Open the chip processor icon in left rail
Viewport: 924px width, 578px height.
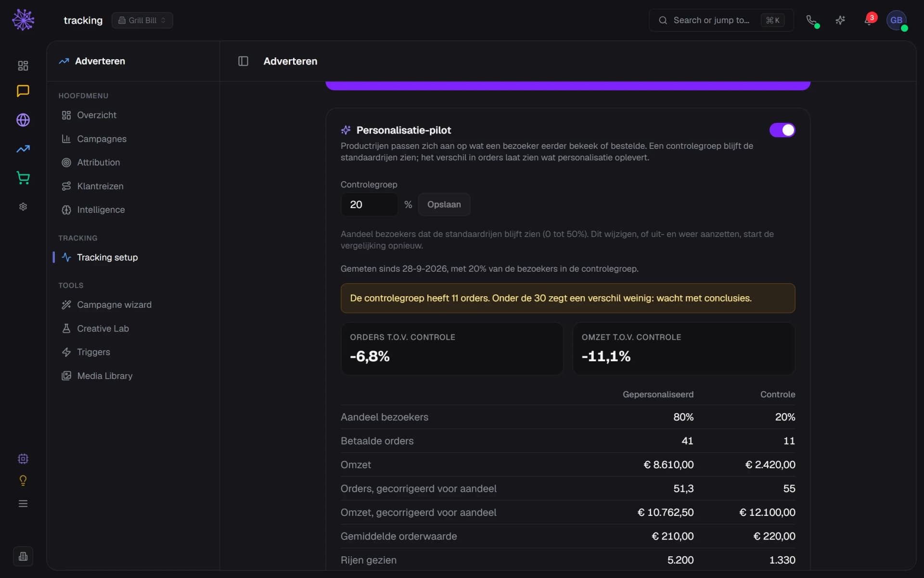[x=23, y=459]
